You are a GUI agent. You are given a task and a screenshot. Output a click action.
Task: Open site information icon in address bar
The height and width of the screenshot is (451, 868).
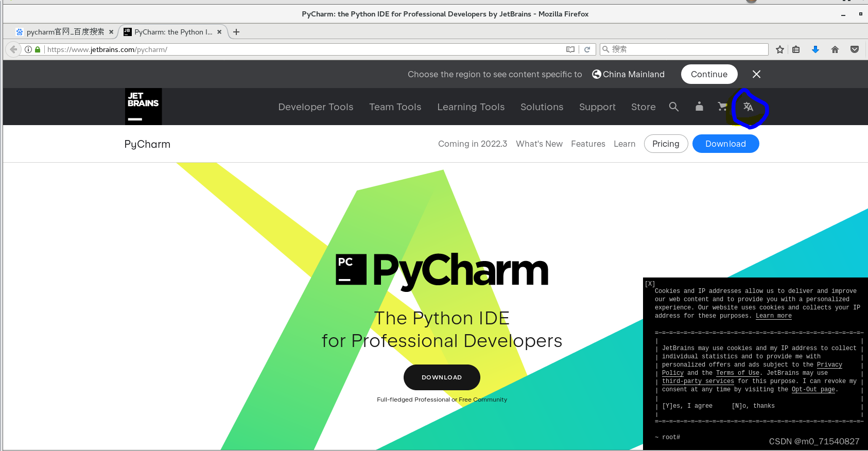(x=28, y=49)
